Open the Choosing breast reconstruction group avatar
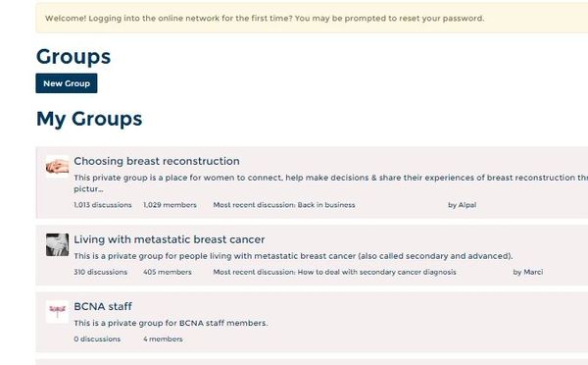 pyautogui.click(x=58, y=167)
